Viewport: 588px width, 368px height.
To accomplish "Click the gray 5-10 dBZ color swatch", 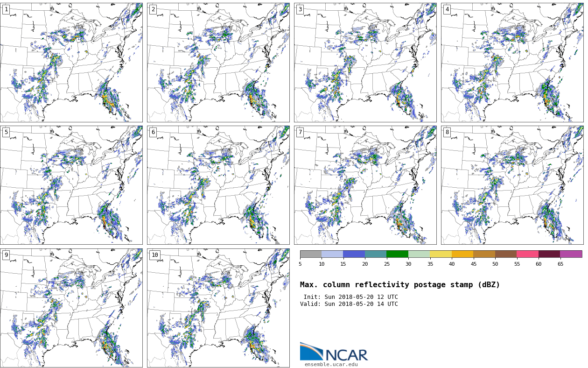I will [x=311, y=254].
